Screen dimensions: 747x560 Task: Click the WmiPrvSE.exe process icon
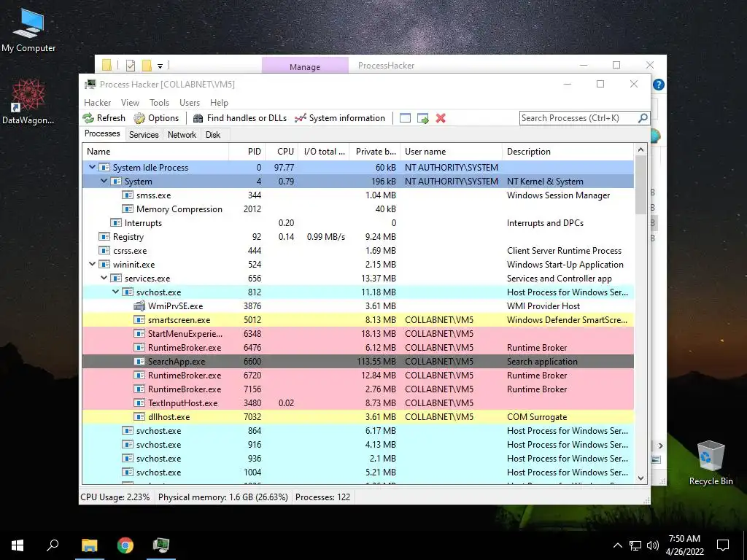click(x=139, y=306)
